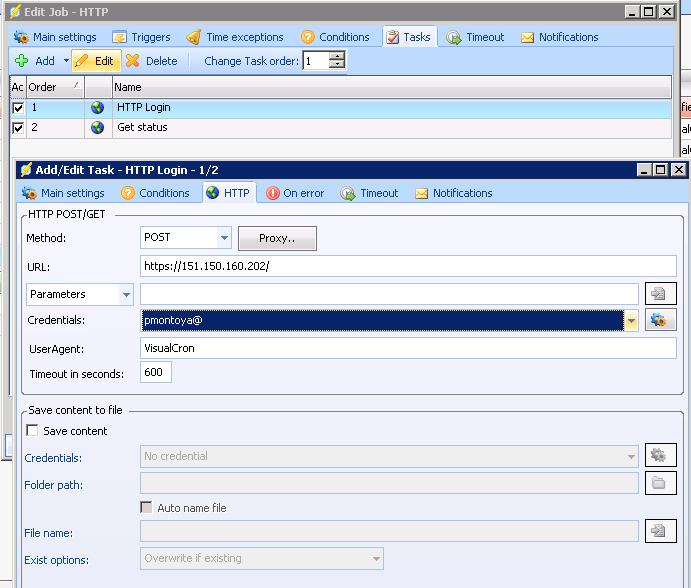Image resolution: width=691 pixels, height=588 pixels.
Task: Open the manage credentials icon beside pmontoya@
Action: (x=660, y=320)
